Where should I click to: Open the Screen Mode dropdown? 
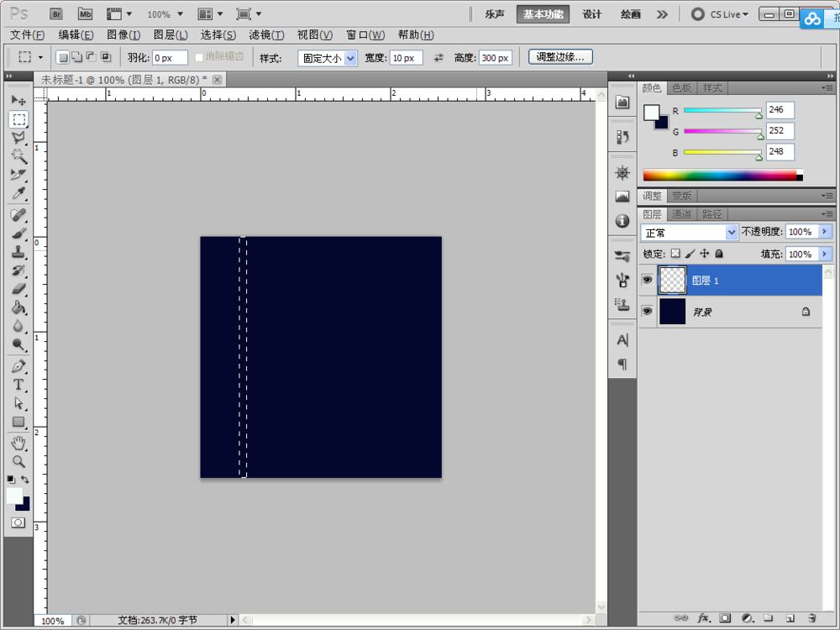click(249, 14)
